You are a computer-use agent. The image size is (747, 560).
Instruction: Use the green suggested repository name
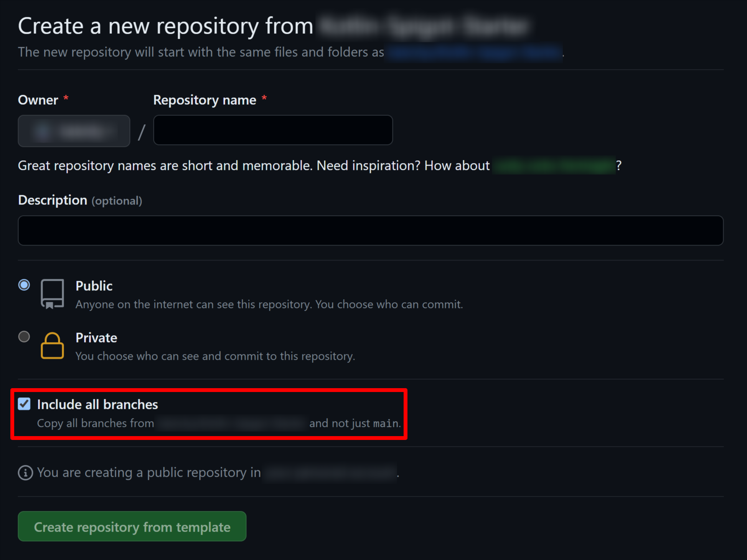click(554, 166)
